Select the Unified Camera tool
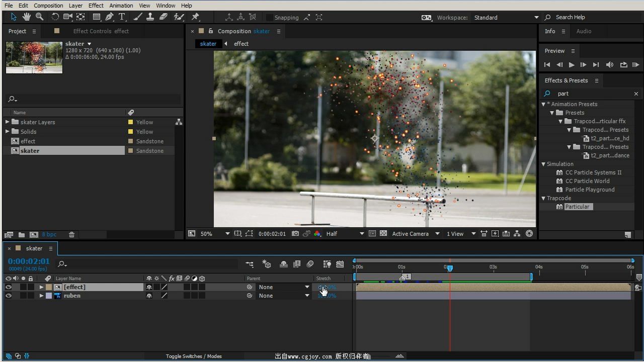Image resolution: width=644 pixels, height=362 pixels. pos(68,17)
